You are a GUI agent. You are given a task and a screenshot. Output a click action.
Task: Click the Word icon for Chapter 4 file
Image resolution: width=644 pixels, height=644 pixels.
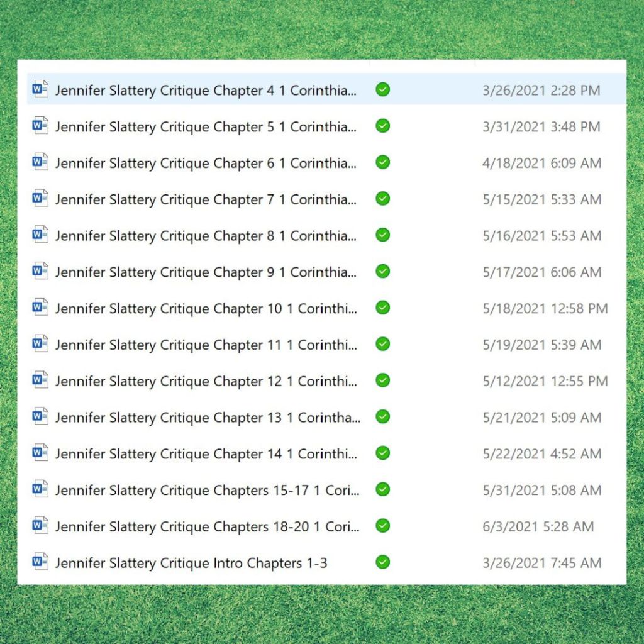pyautogui.click(x=40, y=90)
